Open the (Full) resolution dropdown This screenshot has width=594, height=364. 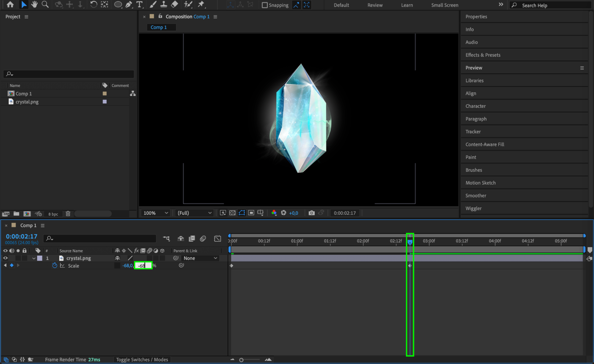point(194,213)
